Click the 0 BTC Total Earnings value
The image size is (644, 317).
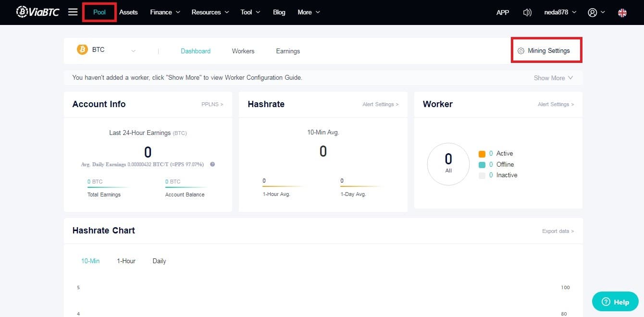coord(95,182)
